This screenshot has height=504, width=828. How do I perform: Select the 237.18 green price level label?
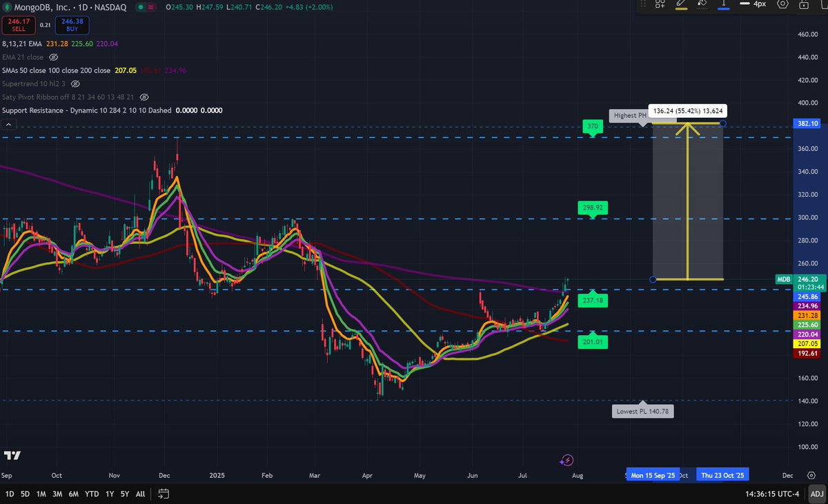pos(593,300)
